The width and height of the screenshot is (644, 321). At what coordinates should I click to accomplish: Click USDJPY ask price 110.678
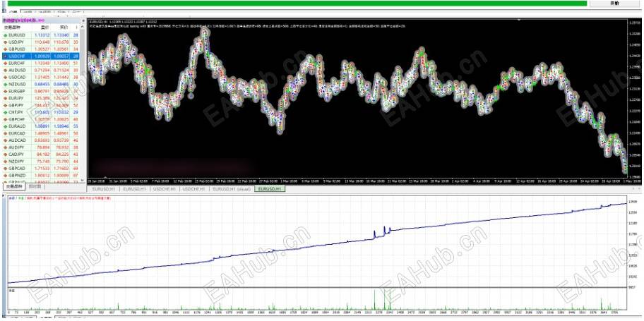click(x=61, y=42)
